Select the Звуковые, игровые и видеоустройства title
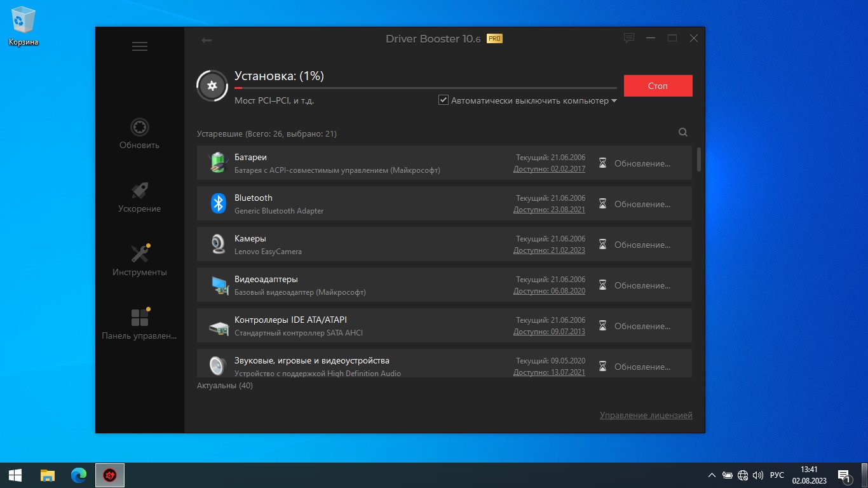The height and width of the screenshot is (488, 868). pos(312,360)
